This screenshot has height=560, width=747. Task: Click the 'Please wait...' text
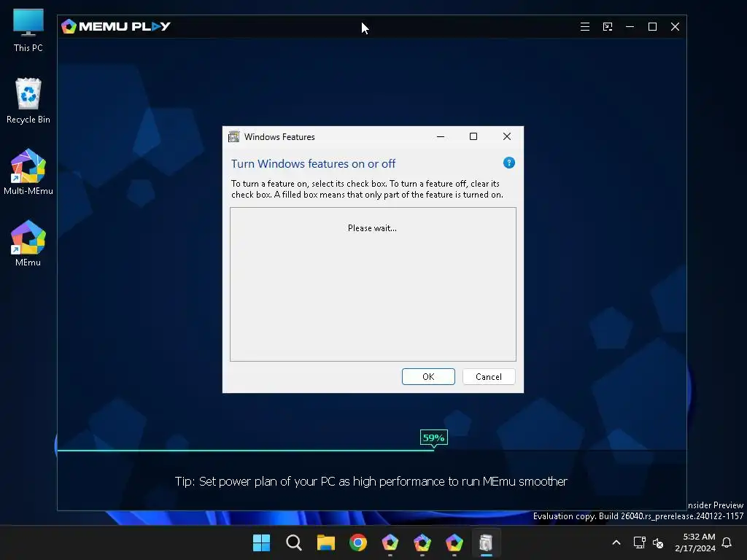[372, 228]
